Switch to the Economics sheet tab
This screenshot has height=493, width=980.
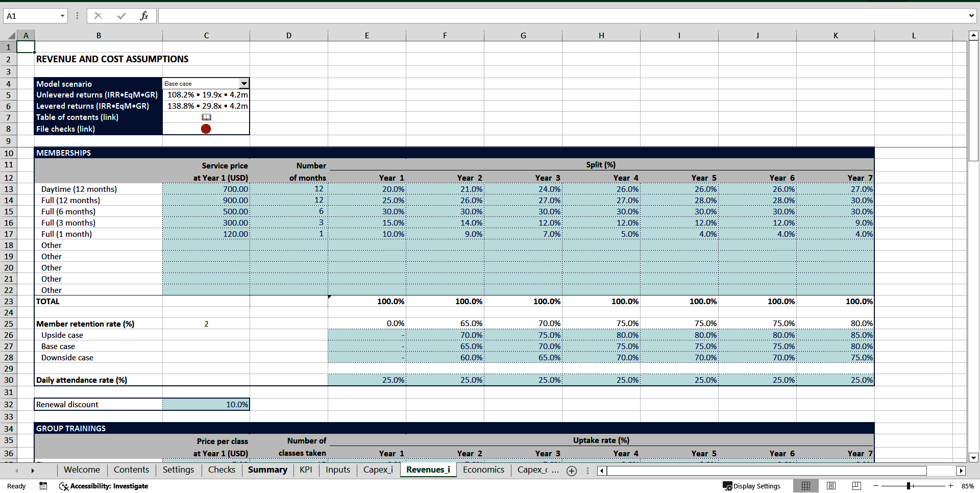483,470
